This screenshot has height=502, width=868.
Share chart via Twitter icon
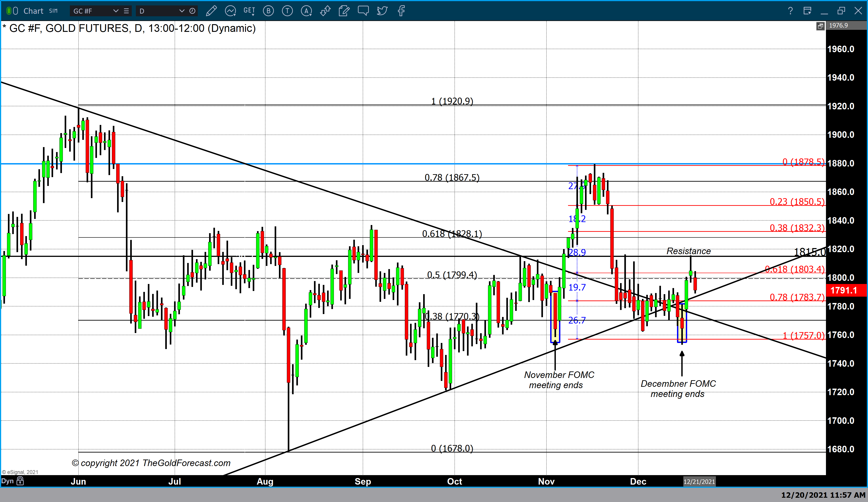[x=382, y=11]
